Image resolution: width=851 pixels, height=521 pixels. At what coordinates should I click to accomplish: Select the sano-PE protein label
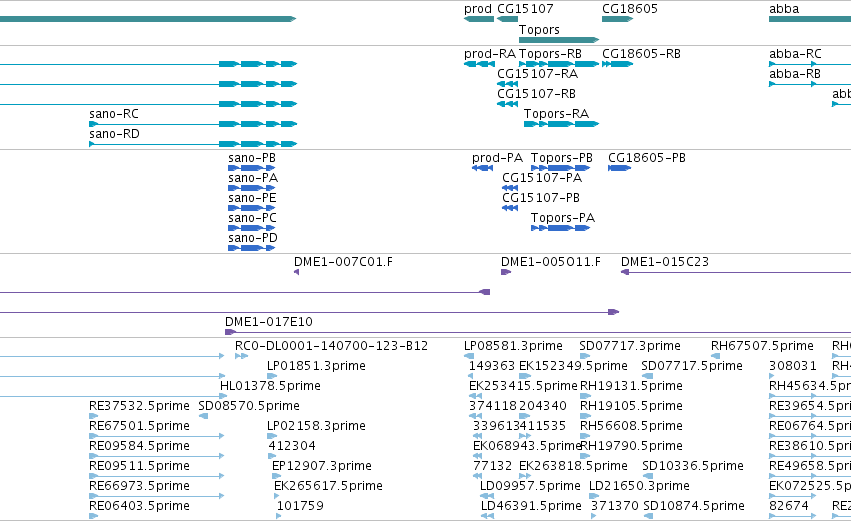252,199
